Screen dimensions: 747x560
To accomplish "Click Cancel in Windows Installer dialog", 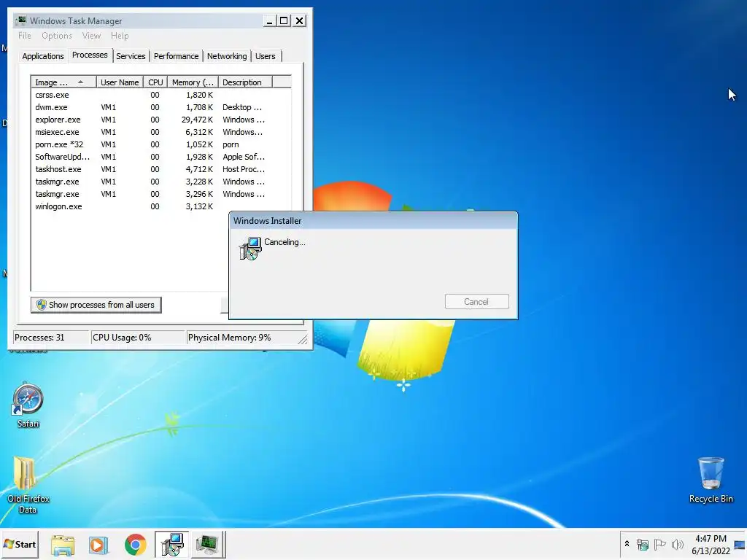I will click(477, 301).
